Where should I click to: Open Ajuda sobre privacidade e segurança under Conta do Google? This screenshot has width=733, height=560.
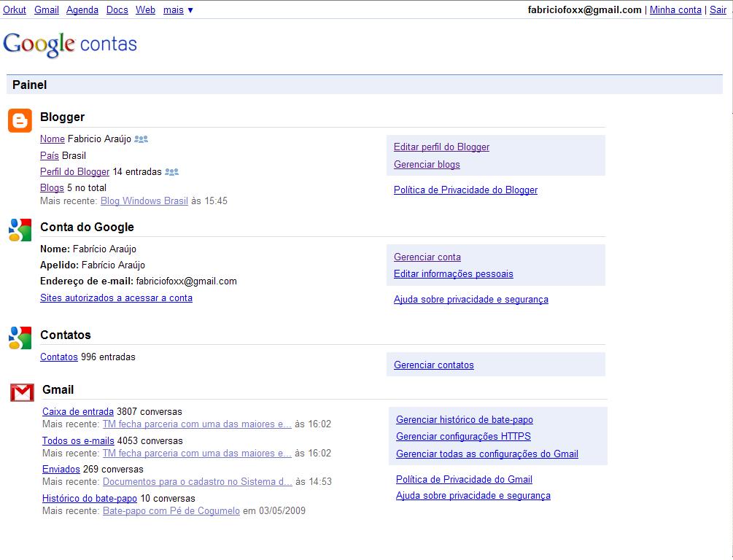pos(471,300)
